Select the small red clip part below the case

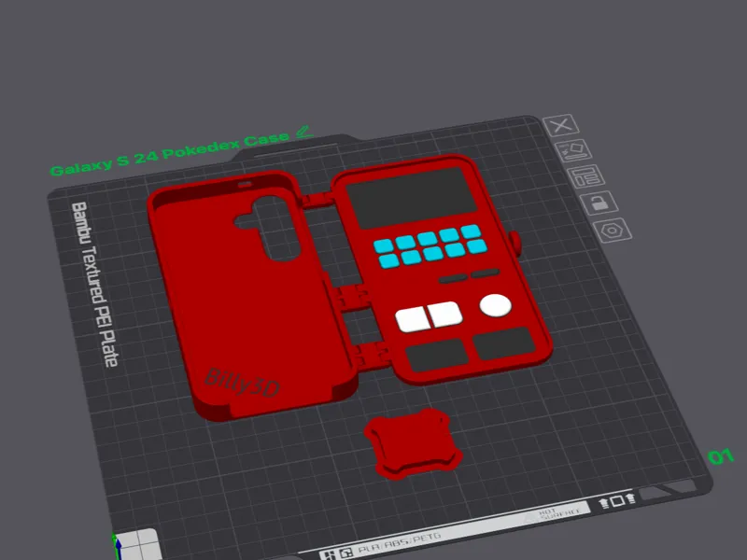click(413, 444)
